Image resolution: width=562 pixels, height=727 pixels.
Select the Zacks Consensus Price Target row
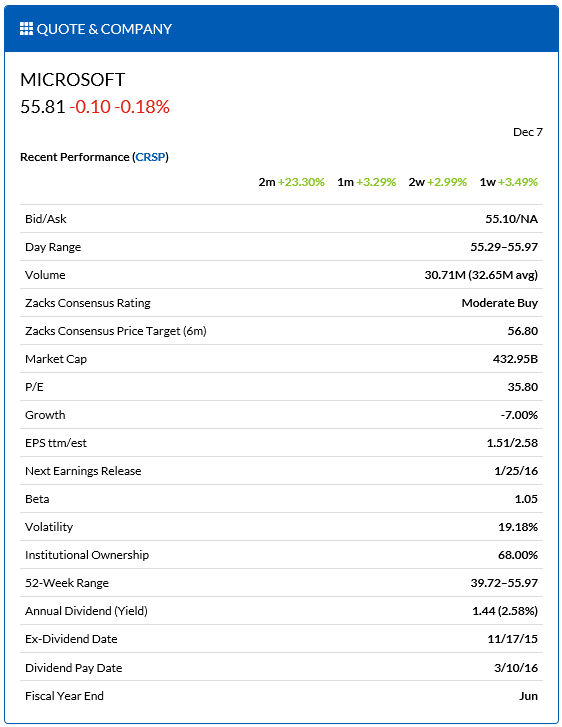(281, 331)
